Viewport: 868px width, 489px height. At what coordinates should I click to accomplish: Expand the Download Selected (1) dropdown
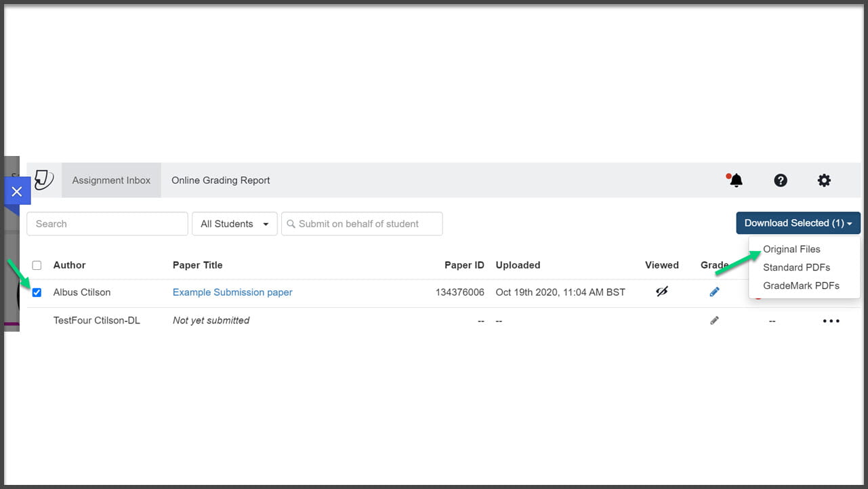pyautogui.click(x=798, y=223)
